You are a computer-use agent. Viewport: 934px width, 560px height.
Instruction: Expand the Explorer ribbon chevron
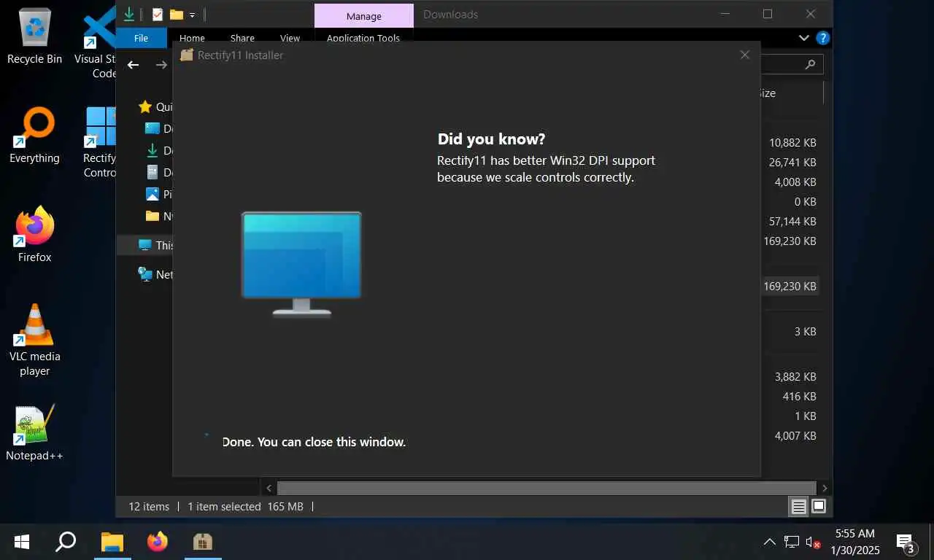point(803,38)
